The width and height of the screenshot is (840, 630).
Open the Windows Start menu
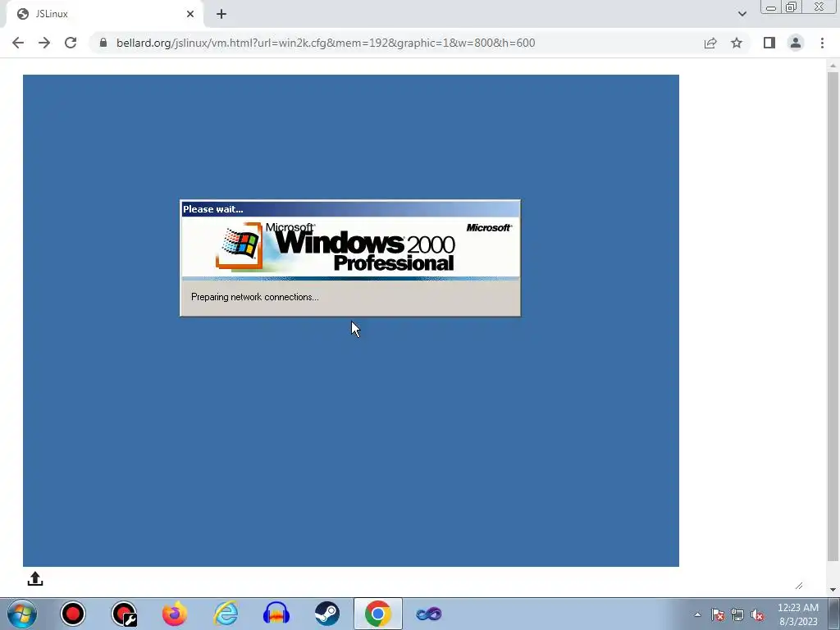pos(22,614)
